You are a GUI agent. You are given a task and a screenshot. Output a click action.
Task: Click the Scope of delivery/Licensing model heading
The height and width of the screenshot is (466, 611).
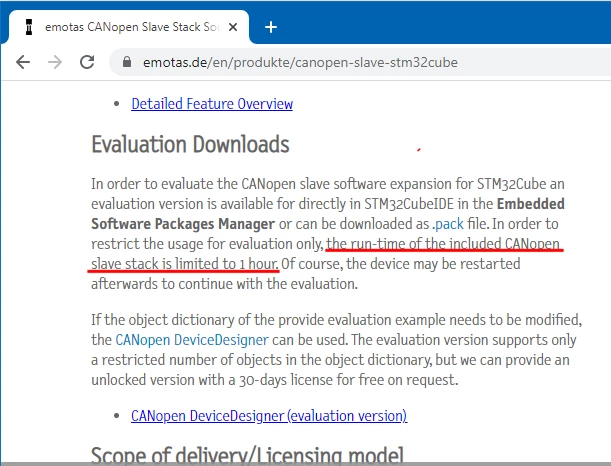(x=247, y=455)
